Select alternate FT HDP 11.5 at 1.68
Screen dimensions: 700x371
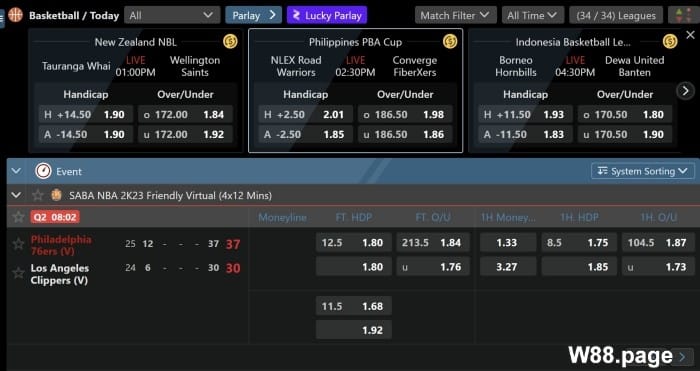354,306
